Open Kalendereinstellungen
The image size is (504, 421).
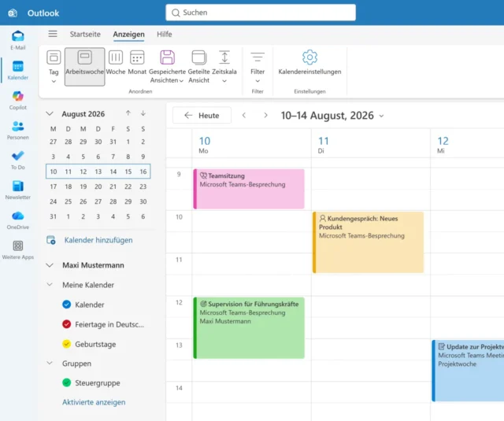[x=309, y=63]
